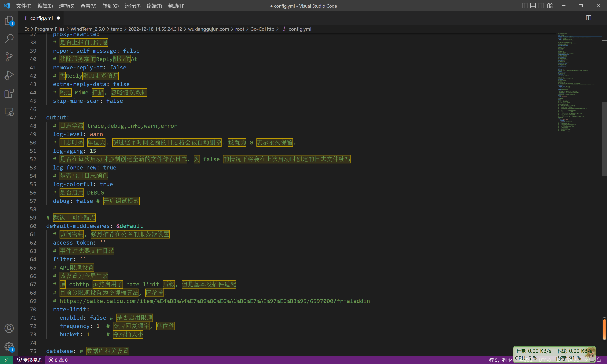607x364 pixels.
Task: Open the editor More Actions menu
Action: pos(599,18)
